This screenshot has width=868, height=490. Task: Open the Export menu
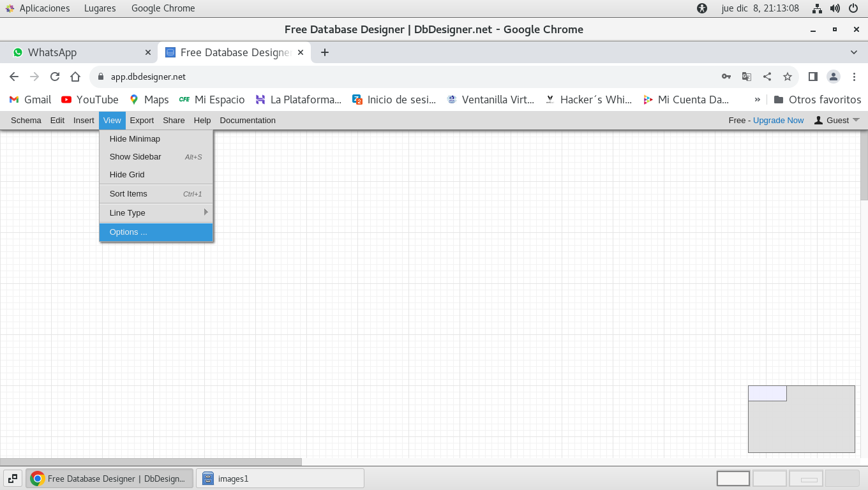coord(142,120)
